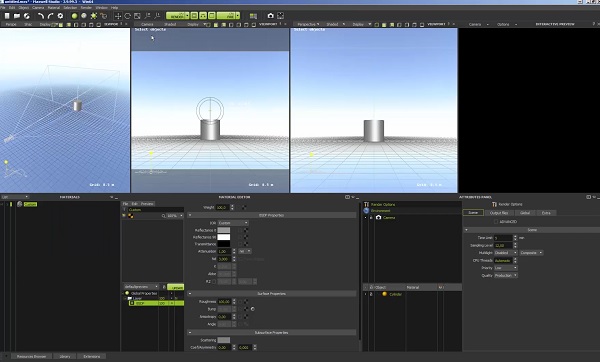Open the Material menu in the menu bar
The image size is (600, 362).
(54, 8)
